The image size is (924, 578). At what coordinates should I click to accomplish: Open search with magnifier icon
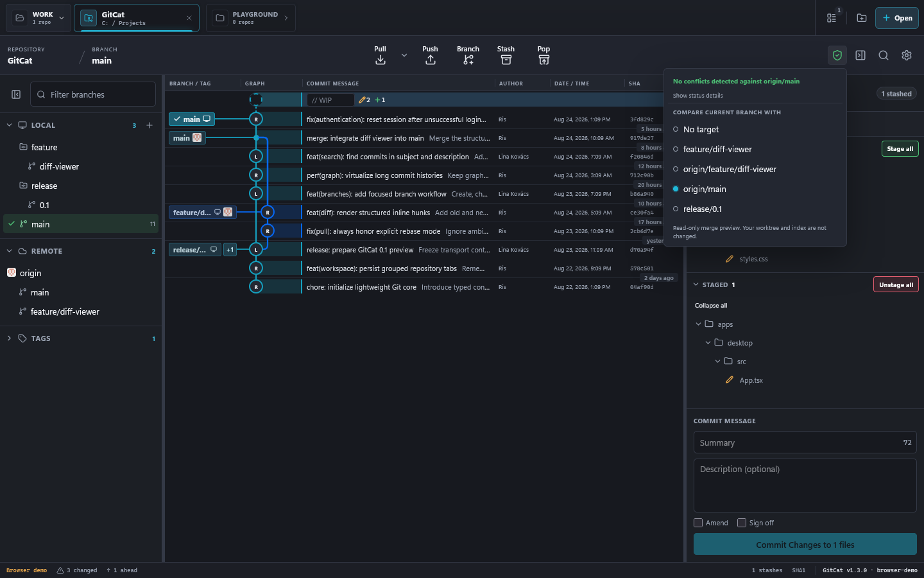[884, 55]
